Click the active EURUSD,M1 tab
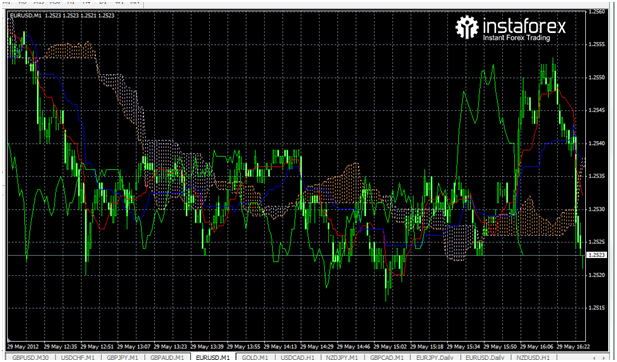Image resolution: width=617 pixels, height=362 pixels. click(212, 357)
